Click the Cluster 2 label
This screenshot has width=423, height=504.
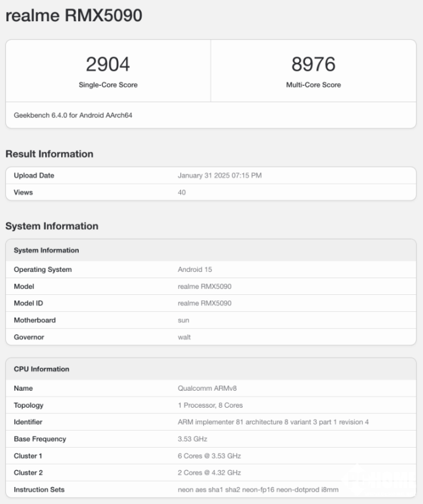[28, 472]
